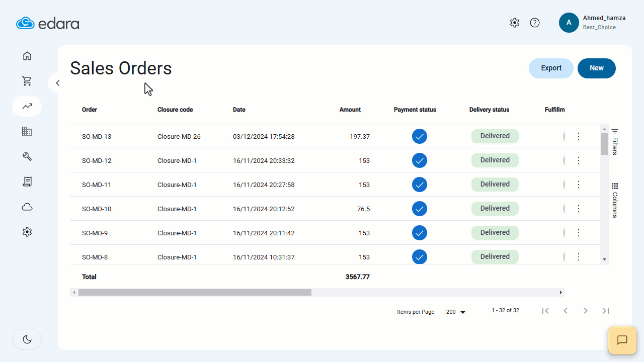The height and width of the screenshot is (362, 644).
Task: Click the table's scroll down arrow
Action: [604, 259]
